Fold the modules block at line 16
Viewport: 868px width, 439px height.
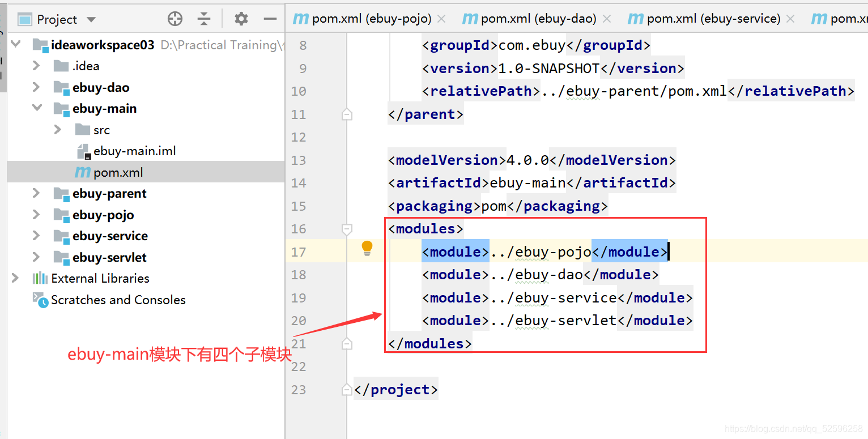347,229
